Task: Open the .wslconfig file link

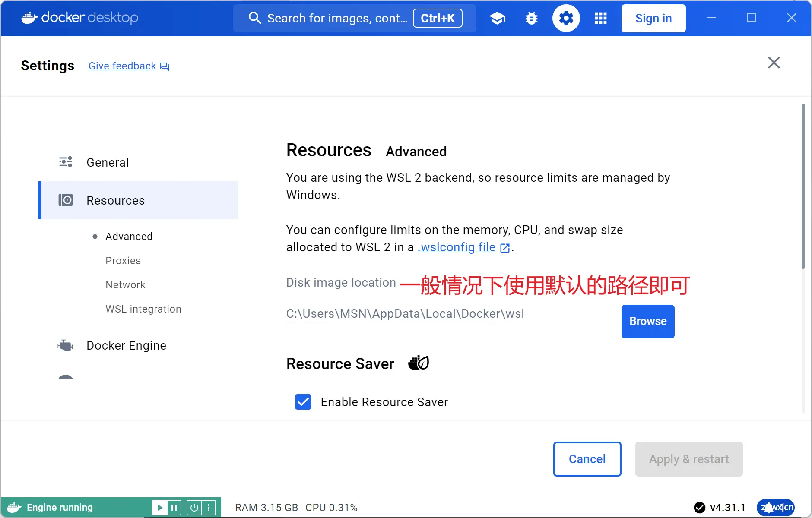Action: (x=457, y=247)
